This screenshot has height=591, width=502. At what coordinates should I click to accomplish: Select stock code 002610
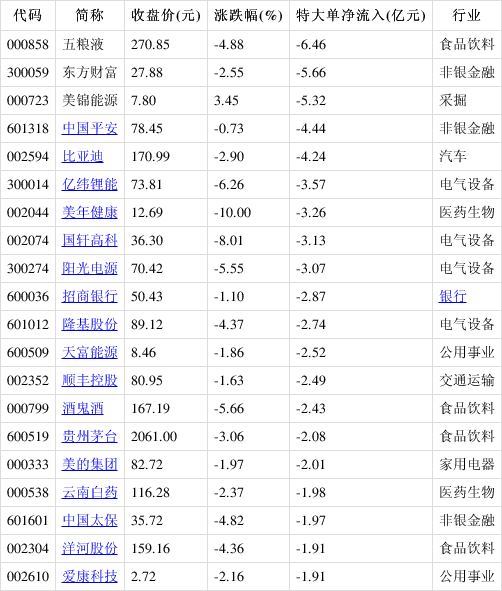point(28,576)
